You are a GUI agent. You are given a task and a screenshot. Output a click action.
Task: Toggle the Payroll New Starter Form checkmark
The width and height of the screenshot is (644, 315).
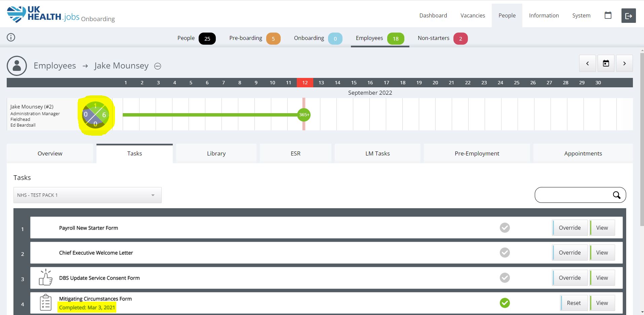pyautogui.click(x=505, y=228)
